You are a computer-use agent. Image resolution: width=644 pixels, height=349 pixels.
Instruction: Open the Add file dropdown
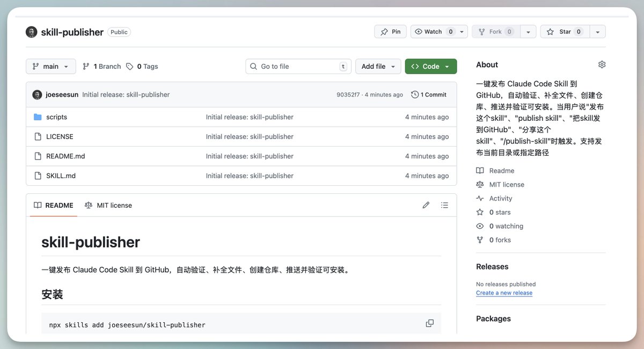click(x=378, y=67)
